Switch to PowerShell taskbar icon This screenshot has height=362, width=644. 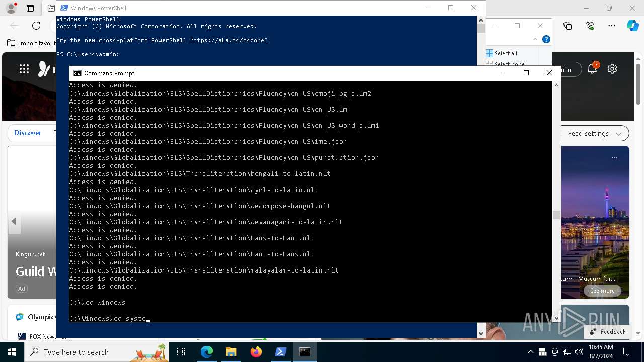click(281, 352)
